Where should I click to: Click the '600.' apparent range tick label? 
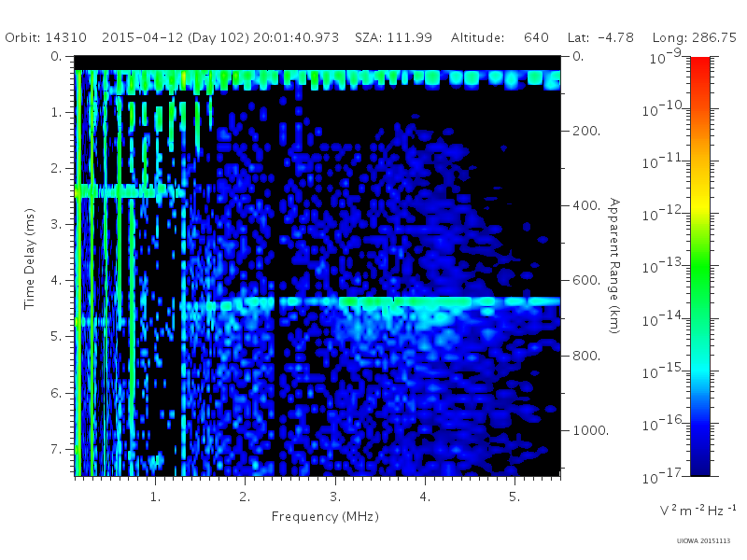click(x=586, y=281)
